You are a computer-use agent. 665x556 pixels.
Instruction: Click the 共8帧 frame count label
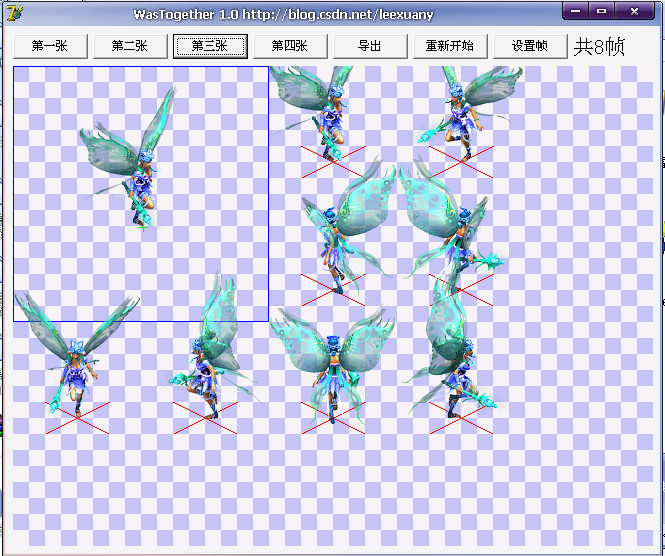599,46
